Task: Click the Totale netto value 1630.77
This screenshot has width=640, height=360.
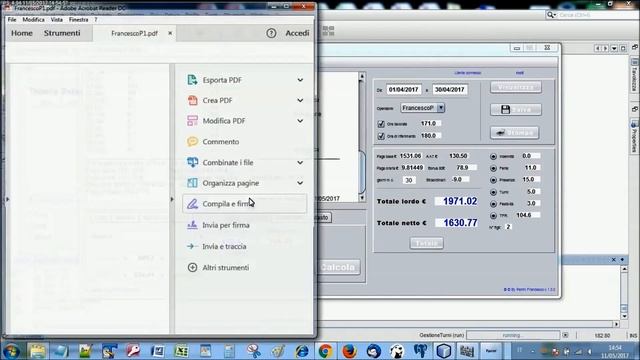Action: coord(456,223)
